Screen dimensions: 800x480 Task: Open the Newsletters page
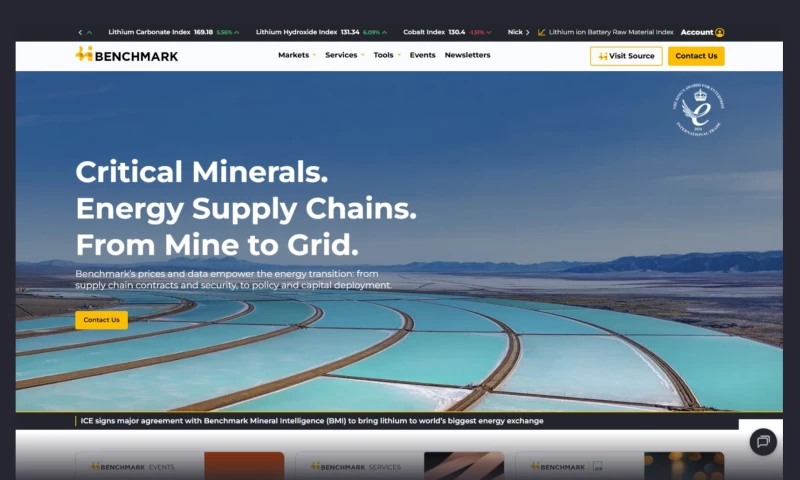pos(467,55)
